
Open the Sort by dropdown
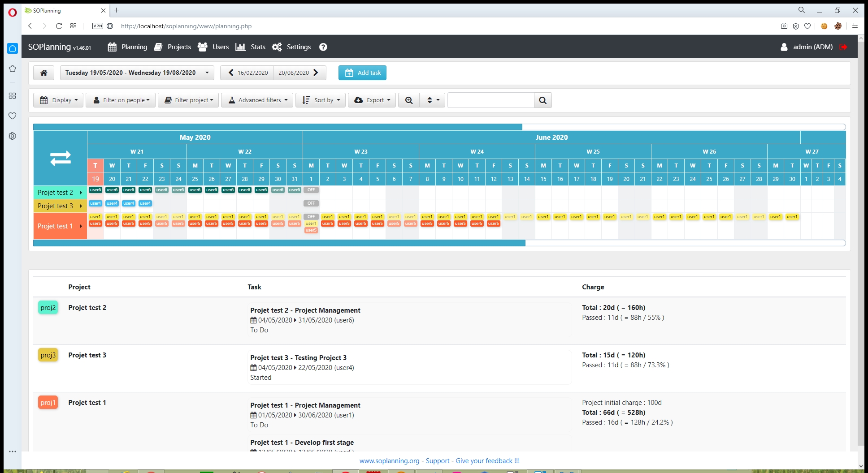[x=321, y=100]
